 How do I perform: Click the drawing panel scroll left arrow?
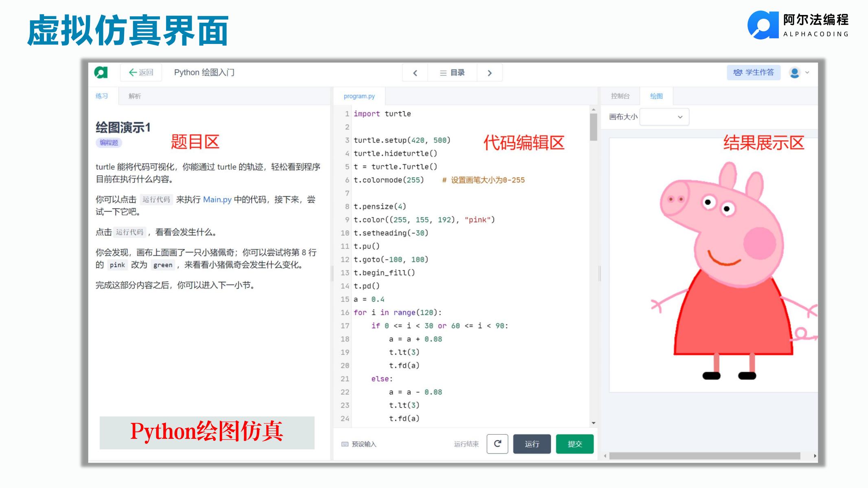(605, 456)
